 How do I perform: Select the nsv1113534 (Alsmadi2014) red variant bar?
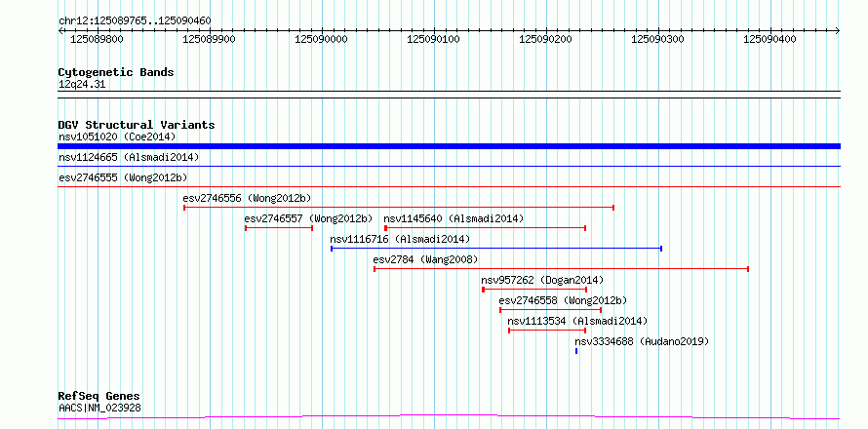(547, 330)
